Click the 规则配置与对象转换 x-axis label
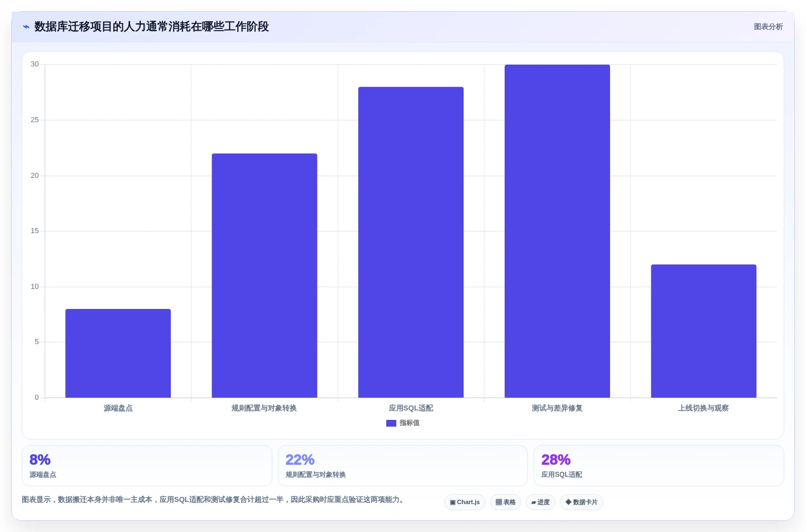The image size is (806, 532). click(x=265, y=408)
